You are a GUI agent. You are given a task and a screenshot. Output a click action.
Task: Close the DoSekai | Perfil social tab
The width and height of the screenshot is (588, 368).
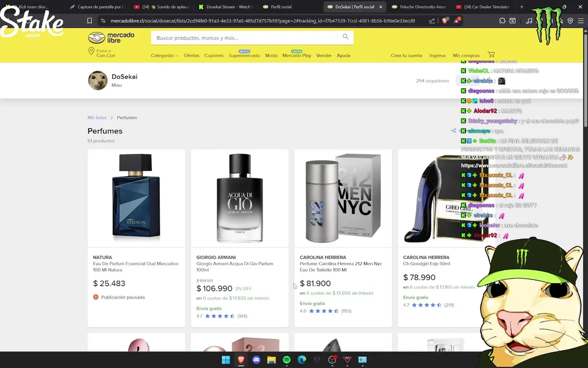pyautogui.click(x=381, y=7)
